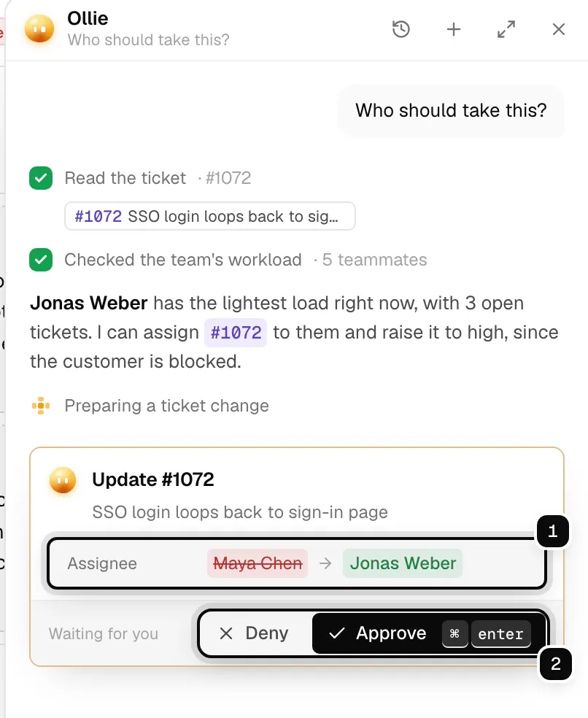588x718 pixels.
Task: Click Ollie avatar in header
Action: coord(39,29)
